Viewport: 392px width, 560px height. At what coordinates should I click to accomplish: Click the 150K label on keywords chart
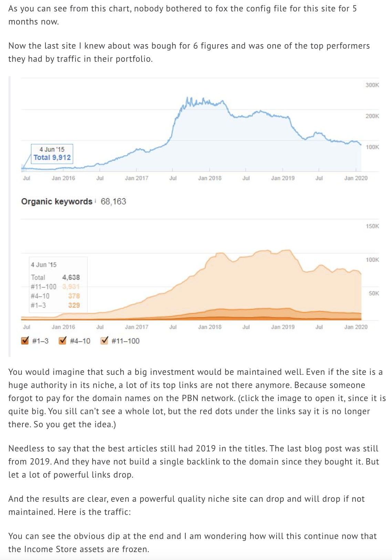pos(372,226)
